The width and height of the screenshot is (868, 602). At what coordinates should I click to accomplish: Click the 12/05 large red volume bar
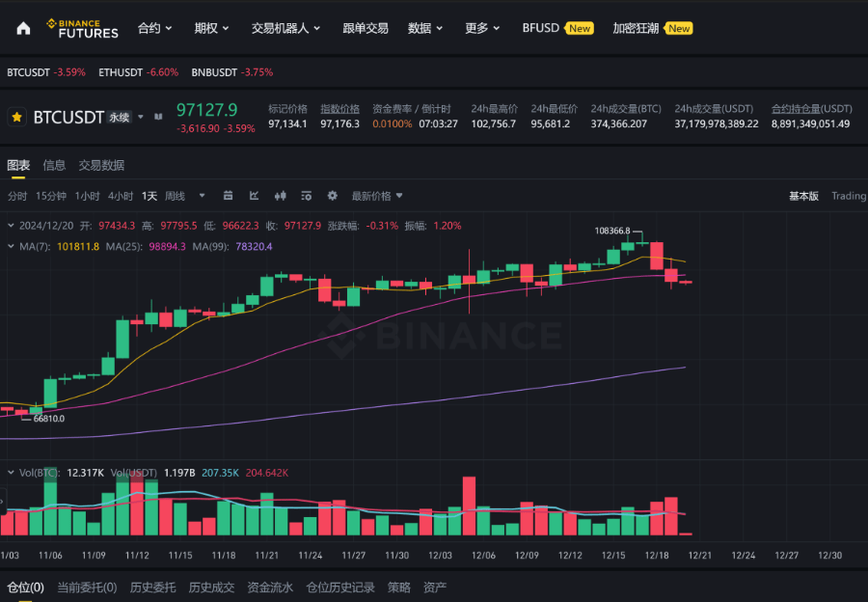pyautogui.click(x=469, y=506)
